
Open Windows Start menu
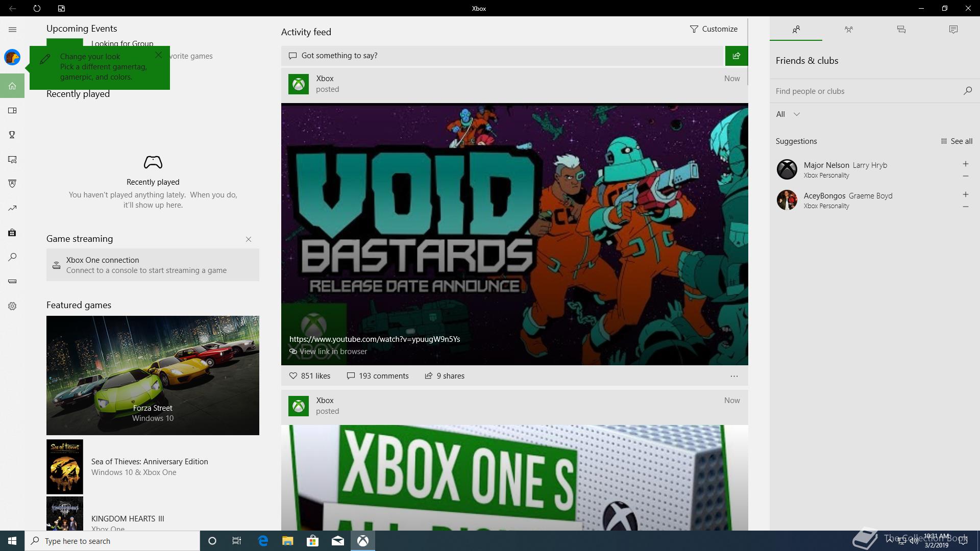[12, 541]
